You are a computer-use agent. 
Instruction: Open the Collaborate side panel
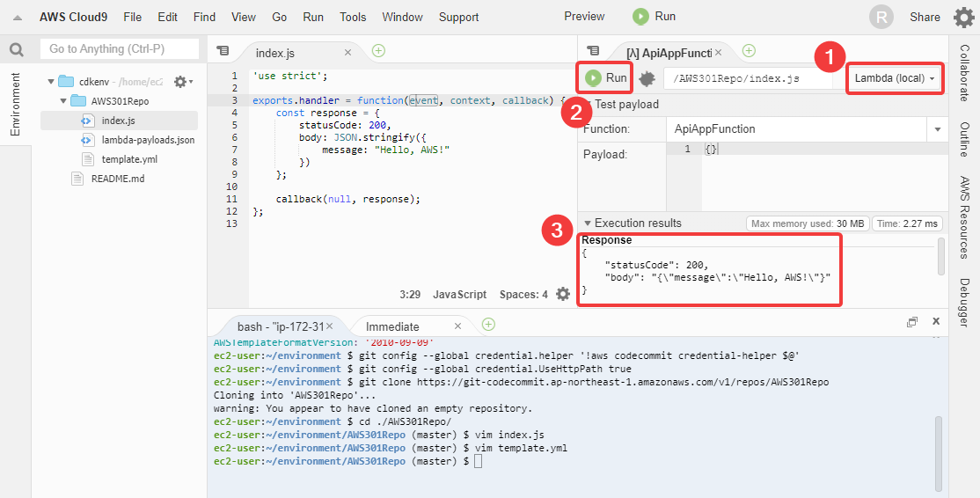(x=964, y=72)
